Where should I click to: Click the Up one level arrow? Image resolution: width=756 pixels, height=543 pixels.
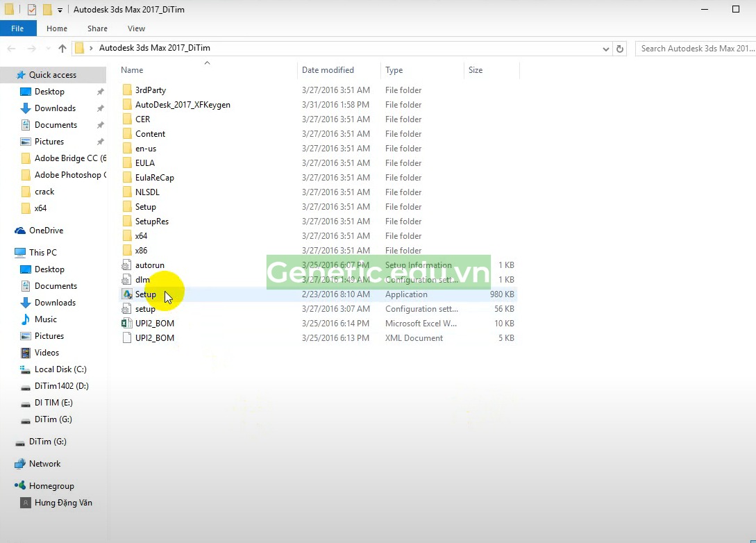coord(62,48)
